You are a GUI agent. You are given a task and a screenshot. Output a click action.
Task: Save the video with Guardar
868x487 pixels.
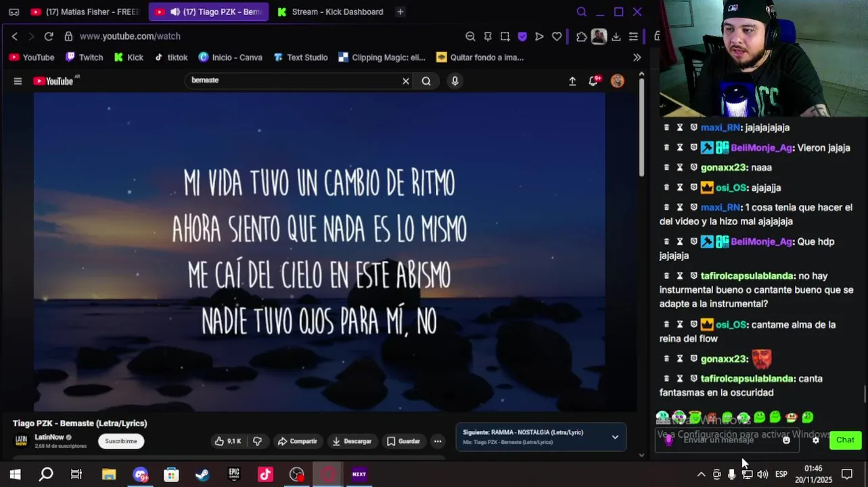403,441
